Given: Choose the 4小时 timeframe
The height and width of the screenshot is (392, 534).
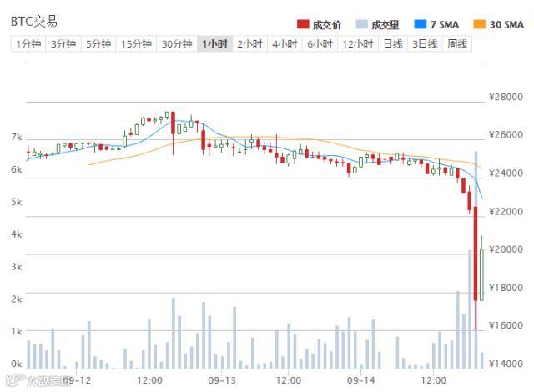Looking at the screenshot, I should coord(285,44).
